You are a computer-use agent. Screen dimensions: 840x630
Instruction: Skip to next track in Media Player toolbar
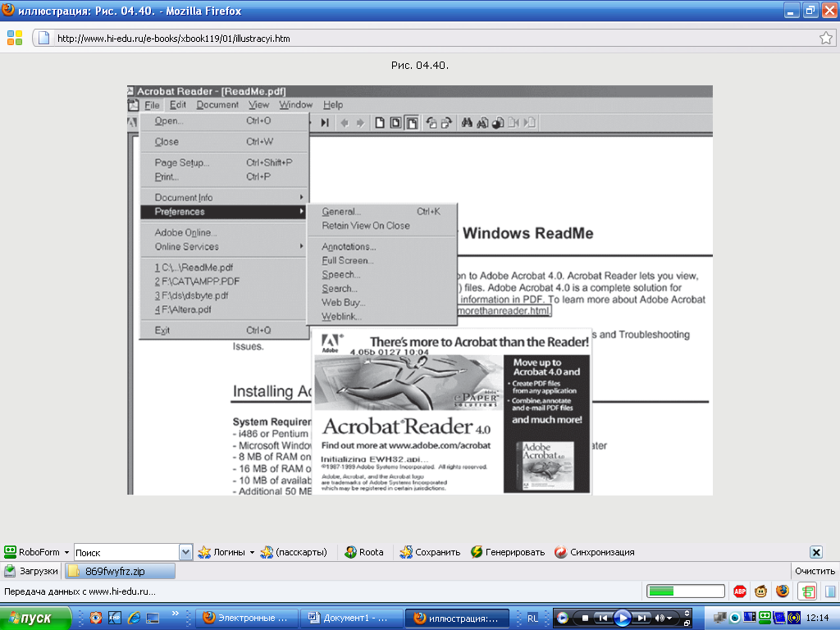coord(642,619)
